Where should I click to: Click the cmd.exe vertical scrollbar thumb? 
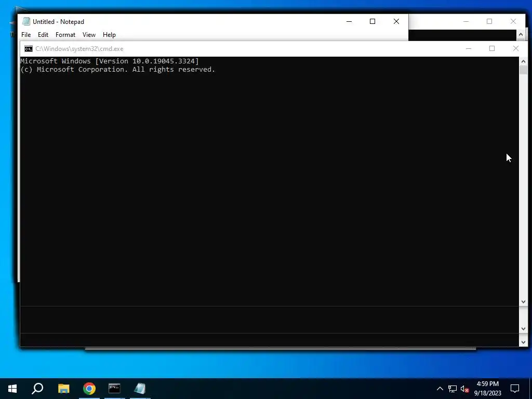(x=523, y=70)
